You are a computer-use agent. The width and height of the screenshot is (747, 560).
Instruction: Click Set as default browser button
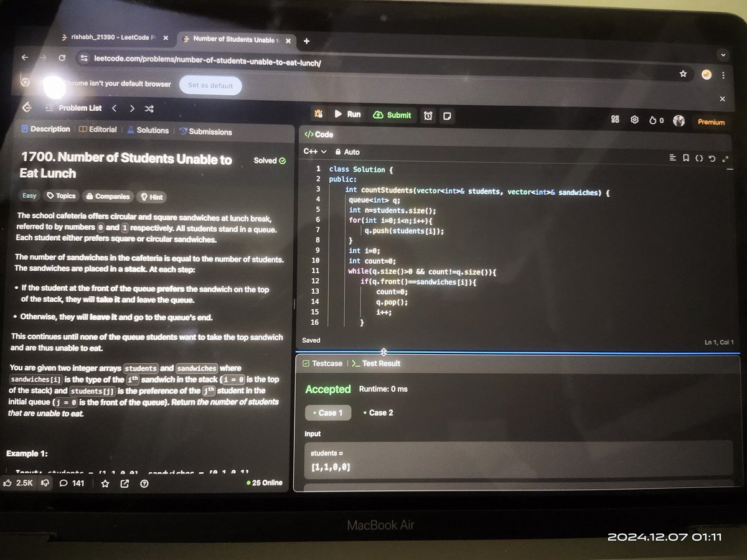[210, 86]
